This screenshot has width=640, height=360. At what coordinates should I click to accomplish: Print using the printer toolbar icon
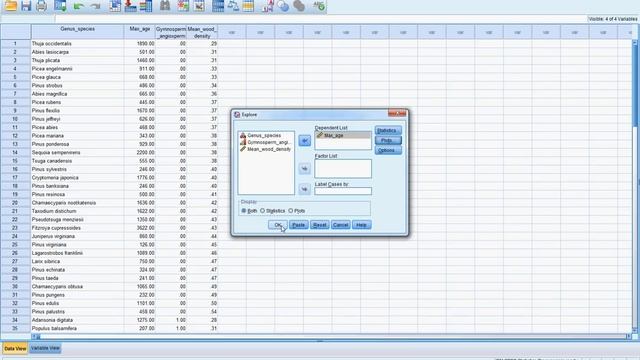click(x=41, y=6)
